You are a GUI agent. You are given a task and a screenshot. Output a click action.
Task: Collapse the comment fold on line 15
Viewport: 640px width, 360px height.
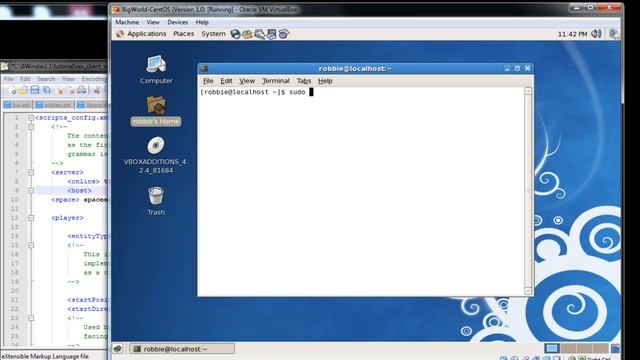tap(31, 245)
